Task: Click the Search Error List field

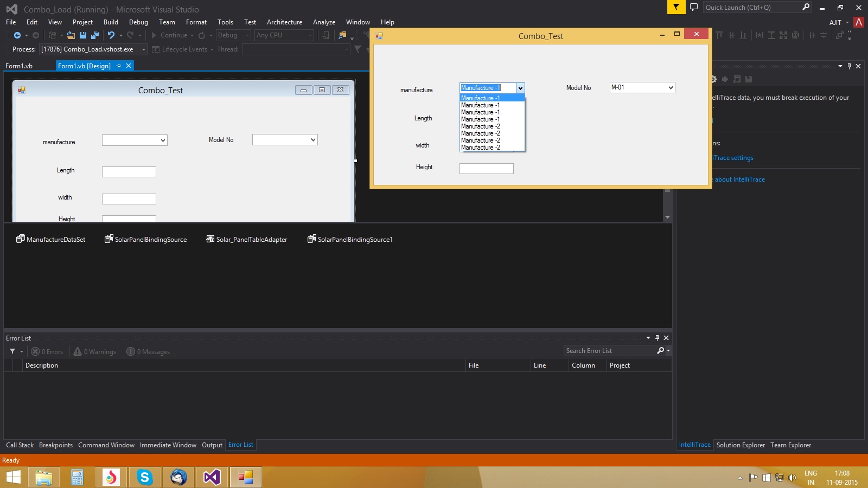Action: coord(610,351)
